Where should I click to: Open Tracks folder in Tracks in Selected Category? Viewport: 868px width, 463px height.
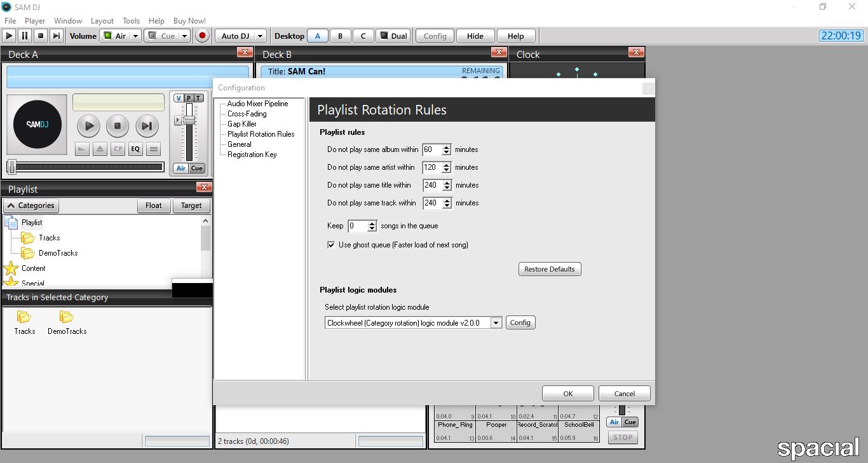pyautogui.click(x=25, y=322)
